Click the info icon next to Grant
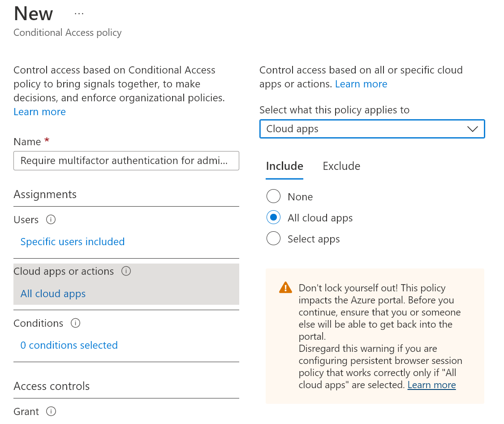 pos(52,411)
